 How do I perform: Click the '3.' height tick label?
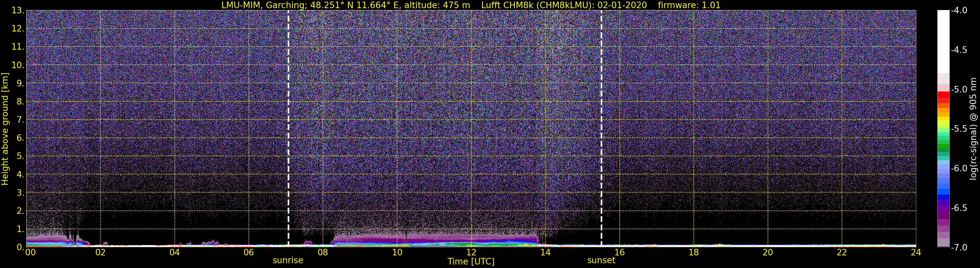click(x=20, y=193)
